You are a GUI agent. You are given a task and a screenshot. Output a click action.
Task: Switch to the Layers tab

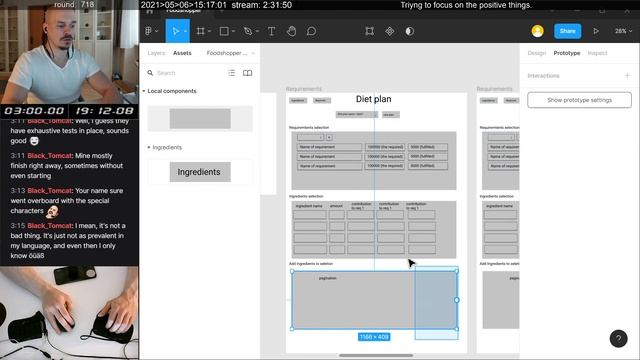tap(156, 53)
